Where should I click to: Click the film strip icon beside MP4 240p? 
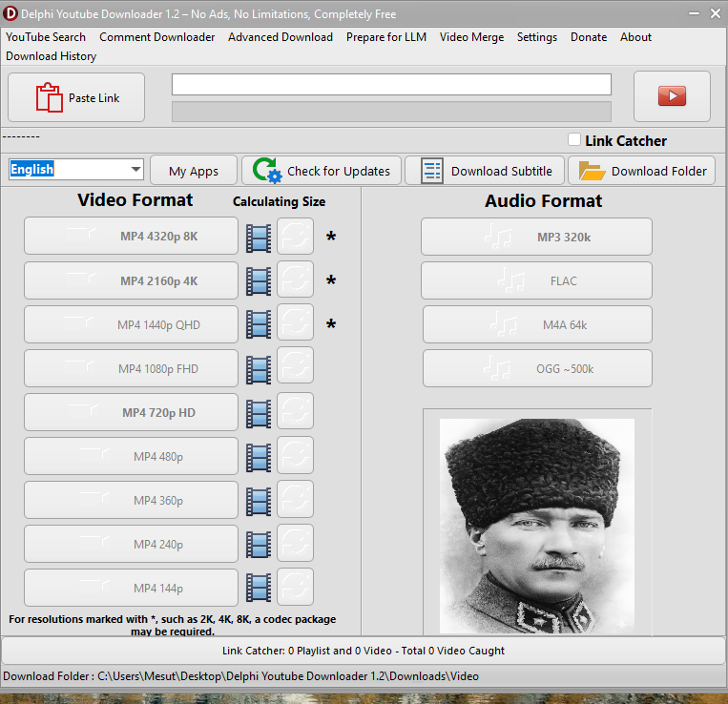click(x=259, y=545)
